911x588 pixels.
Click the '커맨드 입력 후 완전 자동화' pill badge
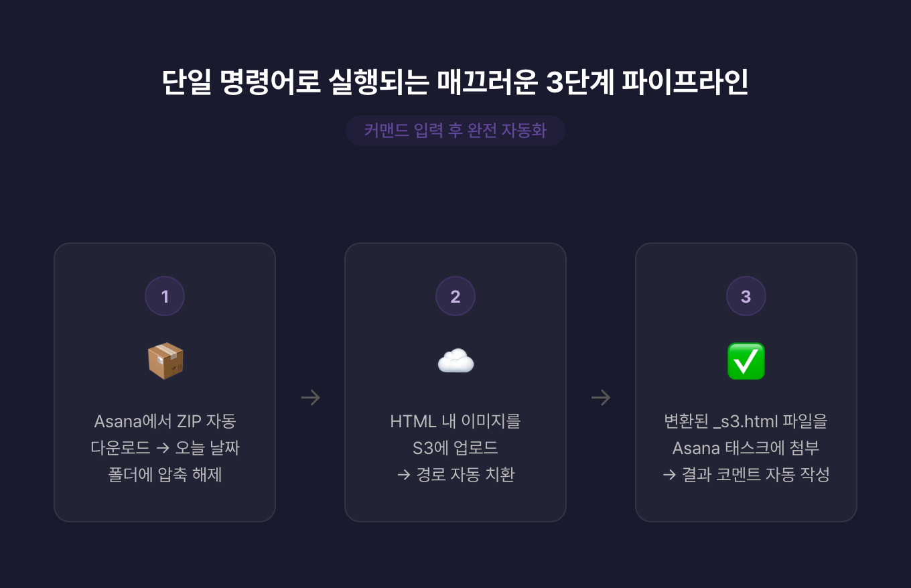pyautogui.click(x=455, y=131)
